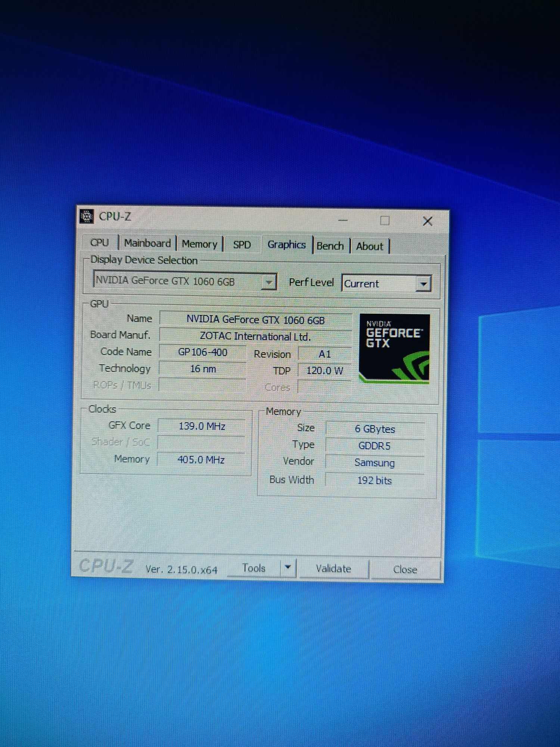Click the GPU Name field value
560x747 pixels.
[256, 320]
